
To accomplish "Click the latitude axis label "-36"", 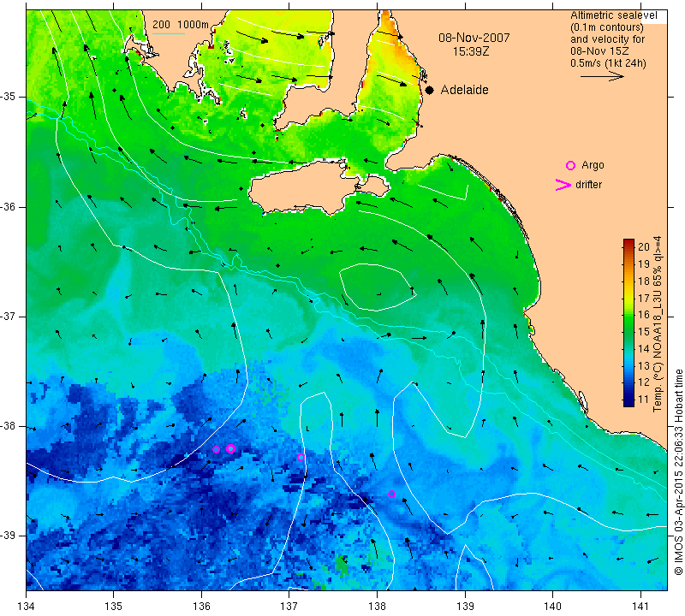I will 9,206.
